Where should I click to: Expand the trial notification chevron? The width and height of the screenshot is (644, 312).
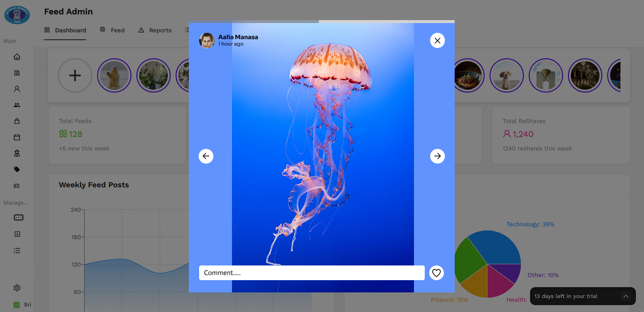(x=625, y=296)
